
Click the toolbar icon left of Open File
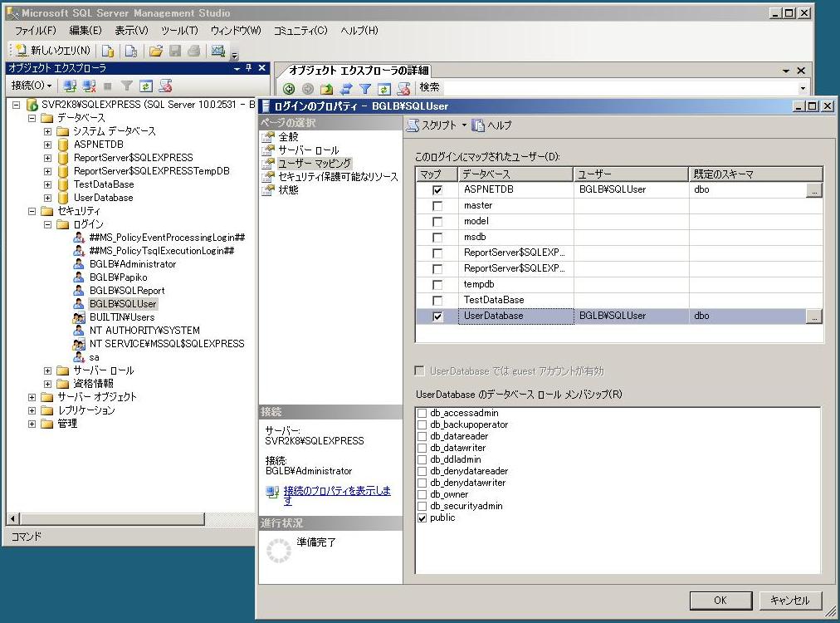pyautogui.click(x=131, y=51)
